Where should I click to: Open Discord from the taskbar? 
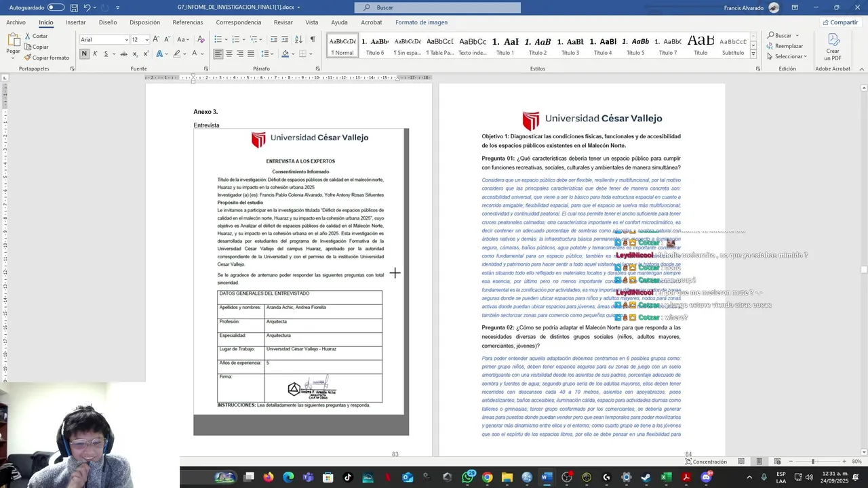706,477
